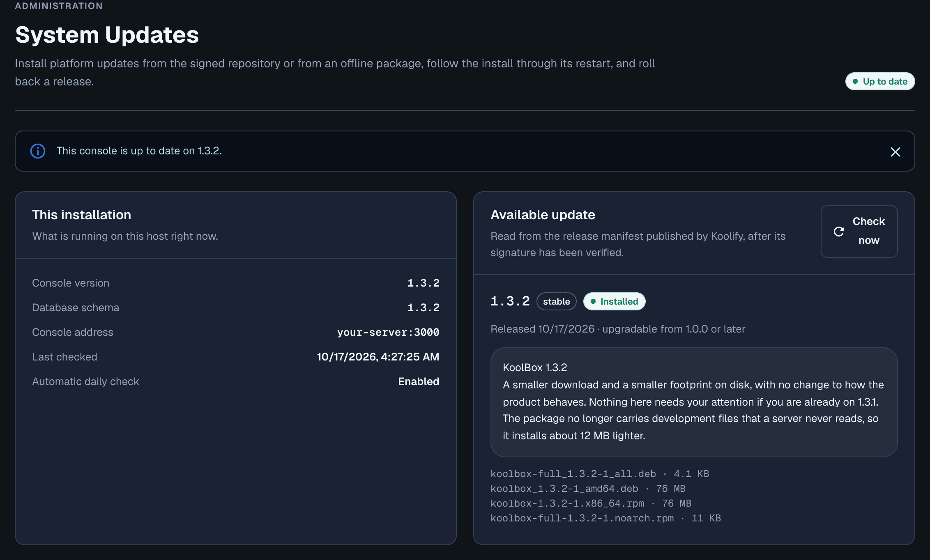Click the Console version label

(71, 283)
